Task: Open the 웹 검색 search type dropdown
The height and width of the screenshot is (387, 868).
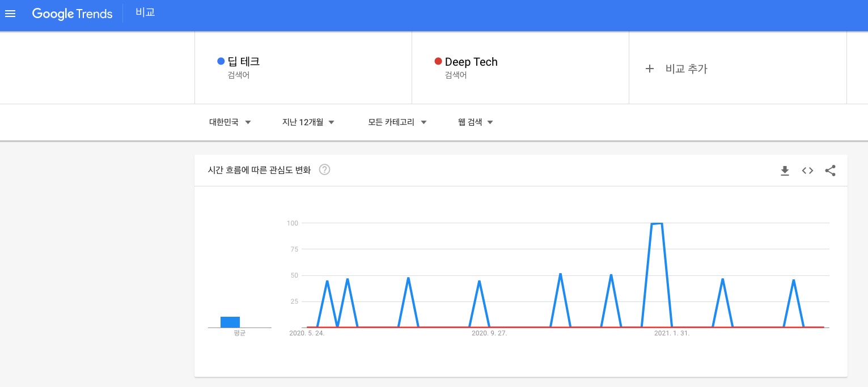Action: 476,122
